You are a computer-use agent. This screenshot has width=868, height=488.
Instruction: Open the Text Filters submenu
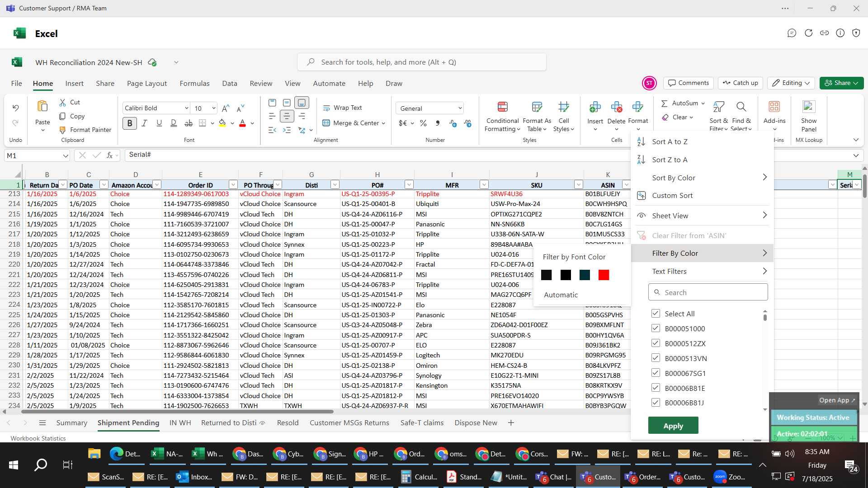pyautogui.click(x=702, y=272)
